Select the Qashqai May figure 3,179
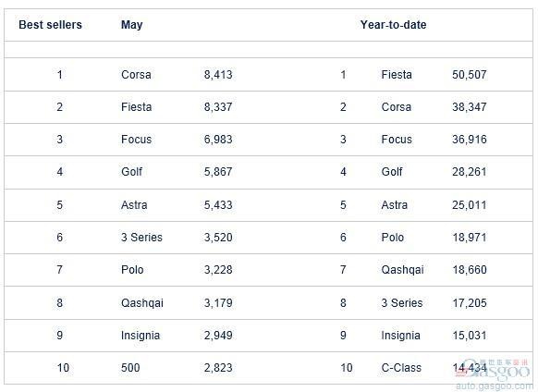 (218, 303)
